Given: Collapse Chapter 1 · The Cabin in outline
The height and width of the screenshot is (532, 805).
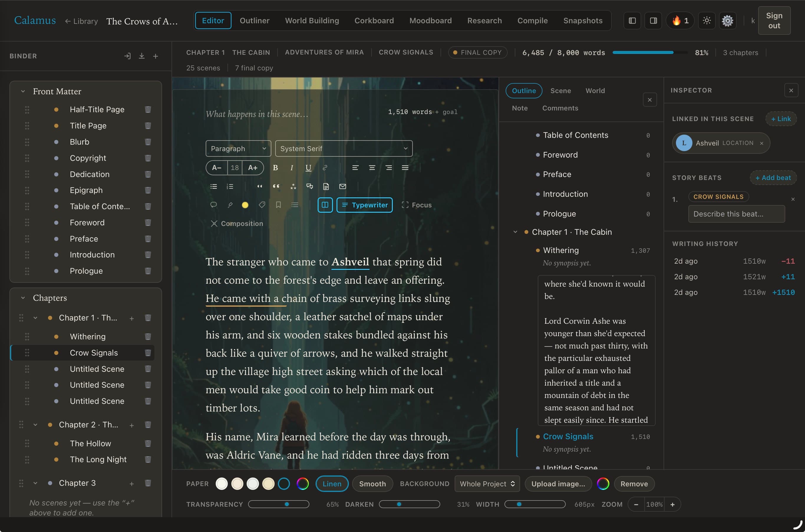Looking at the screenshot, I should [515, 232].
